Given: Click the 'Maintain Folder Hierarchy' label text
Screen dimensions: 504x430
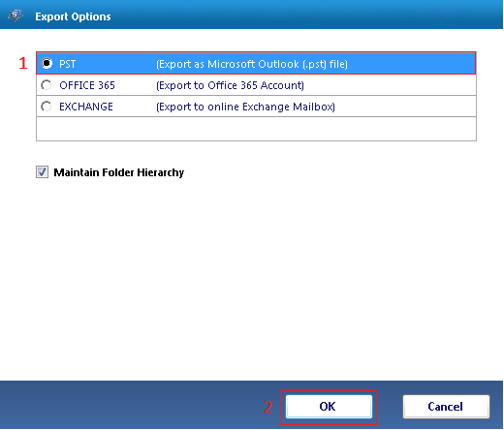Looking at the screenshot, I should pos(119,172).
